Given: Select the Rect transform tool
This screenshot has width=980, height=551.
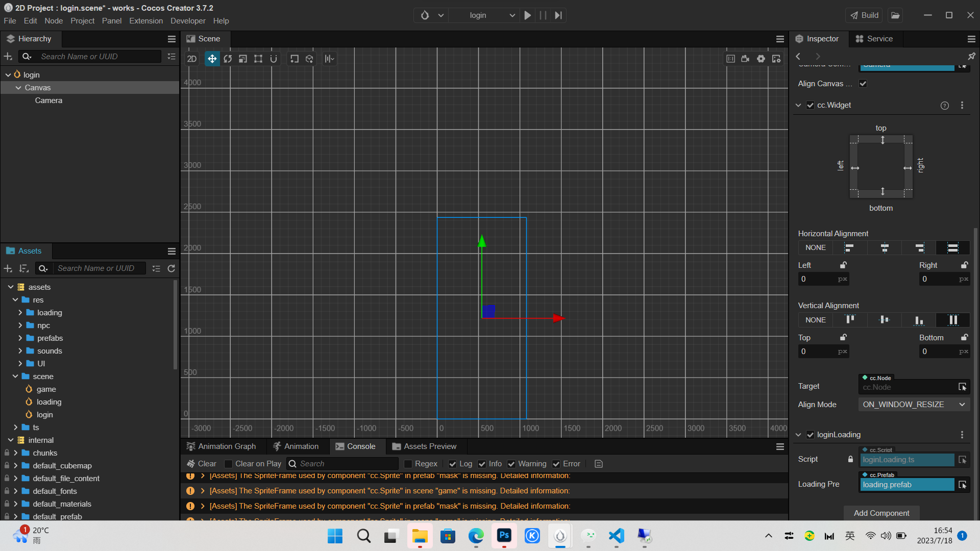Looking at the screenshot, I should click(258, 59).
